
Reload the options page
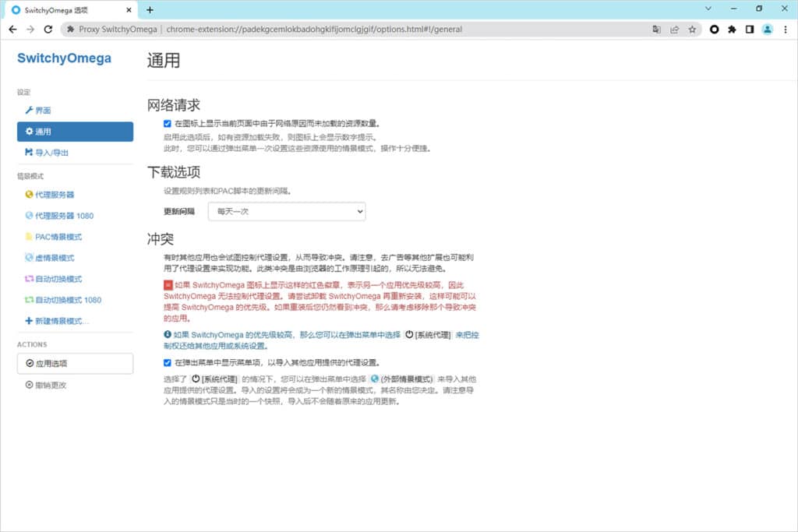pos(48,30)
